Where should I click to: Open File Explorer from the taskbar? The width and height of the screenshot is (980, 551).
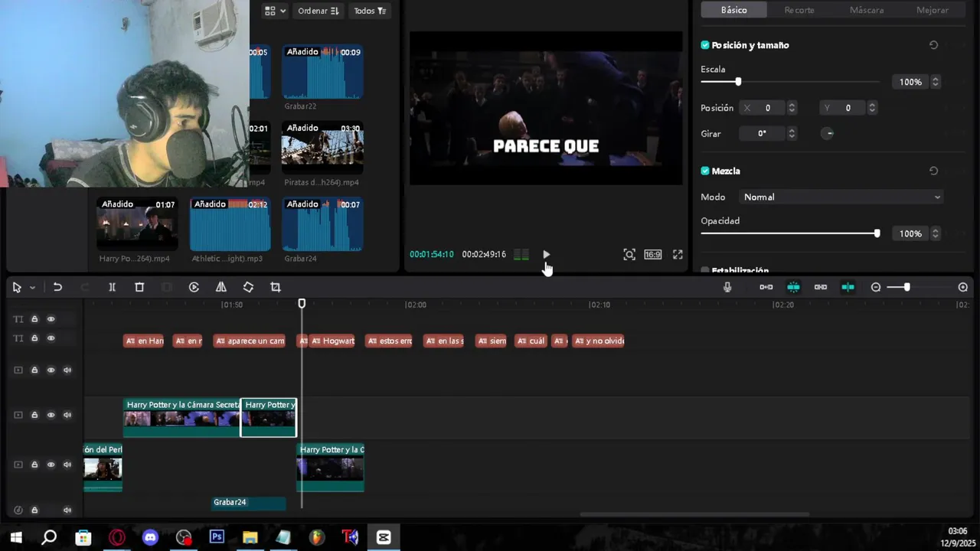coord(250,537)
